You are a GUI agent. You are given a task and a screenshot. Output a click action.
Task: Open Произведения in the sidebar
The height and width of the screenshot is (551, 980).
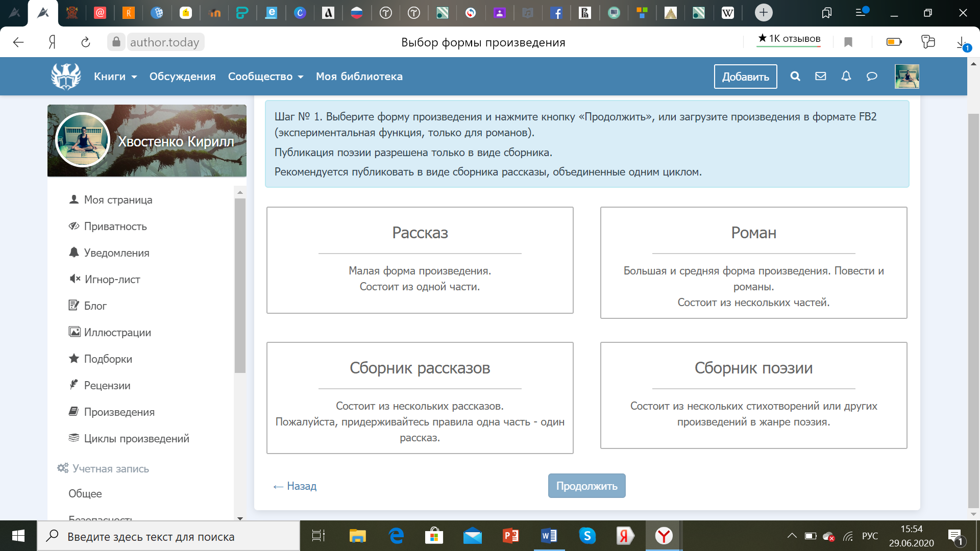[119, 412]
